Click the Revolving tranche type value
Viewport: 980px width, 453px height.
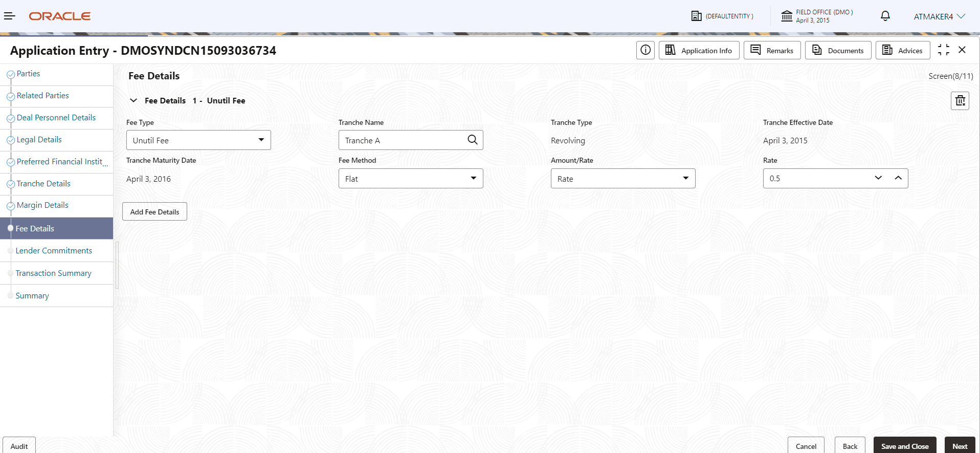coord(568,141)
